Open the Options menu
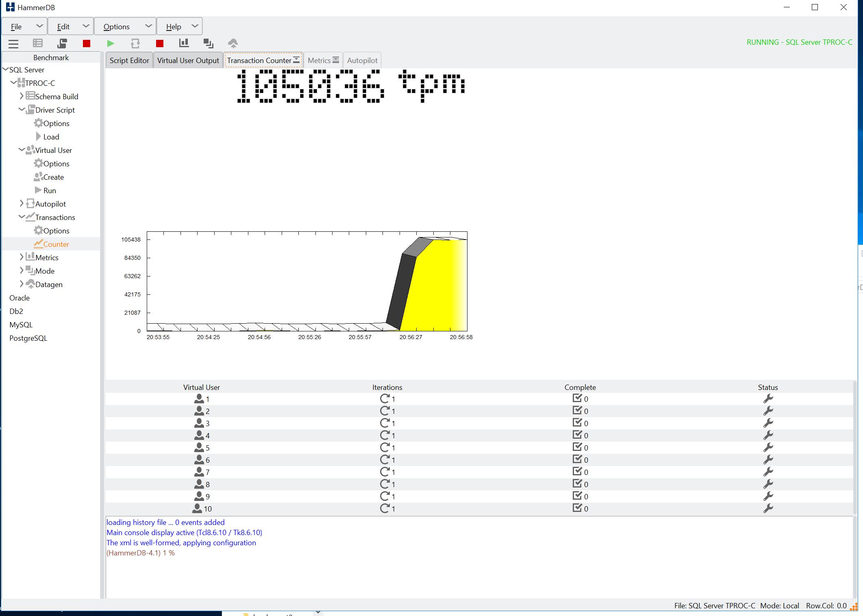 [x=125, y=26]
